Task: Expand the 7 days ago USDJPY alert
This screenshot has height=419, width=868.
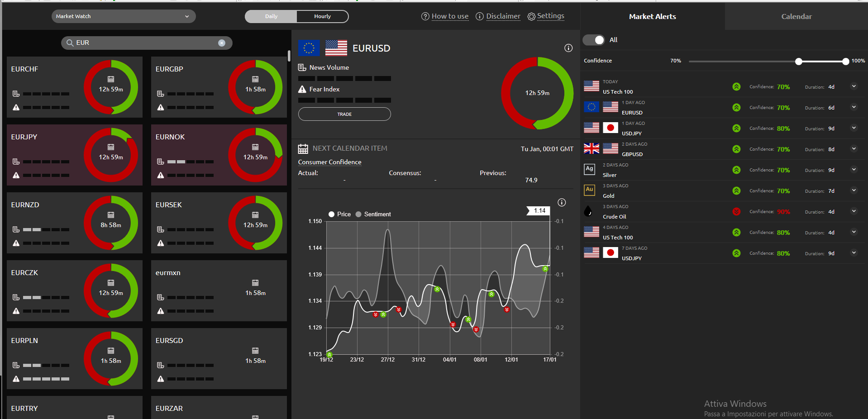Action: pyautogui.click(x=854, y=253)
